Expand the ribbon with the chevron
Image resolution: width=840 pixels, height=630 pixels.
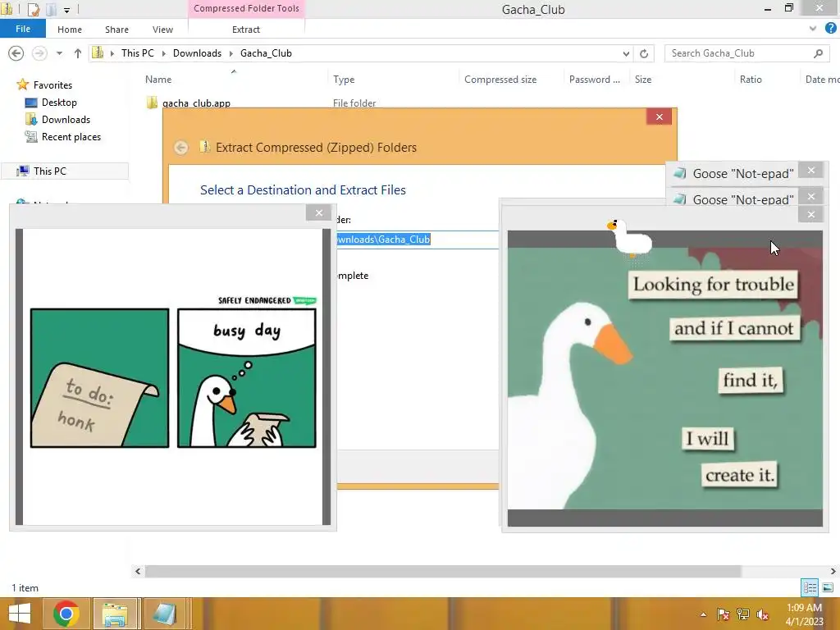click(x=813, y=29)
